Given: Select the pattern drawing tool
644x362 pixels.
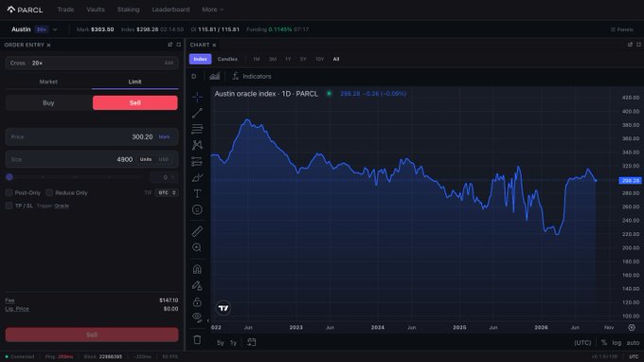Looking at the screenshot, I should coord(197,145).
